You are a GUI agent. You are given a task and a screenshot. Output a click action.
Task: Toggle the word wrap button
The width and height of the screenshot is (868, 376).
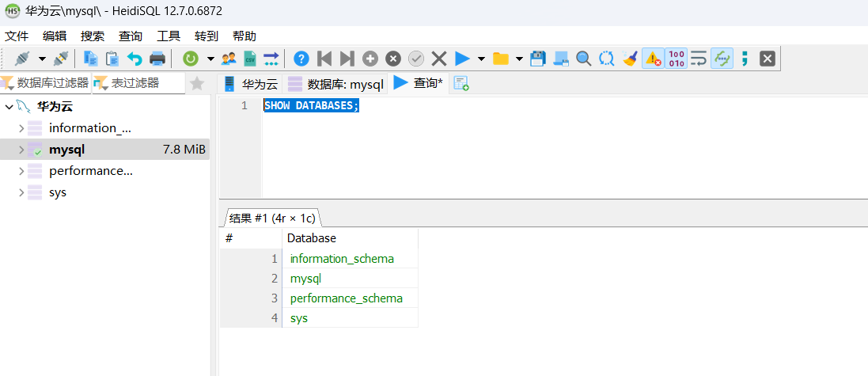tap(699, 59)
